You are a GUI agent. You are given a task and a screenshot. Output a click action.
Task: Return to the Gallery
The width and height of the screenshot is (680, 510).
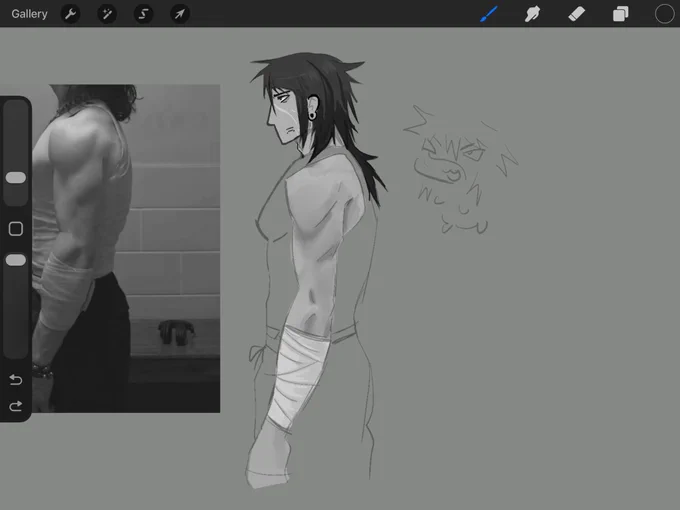29,14
